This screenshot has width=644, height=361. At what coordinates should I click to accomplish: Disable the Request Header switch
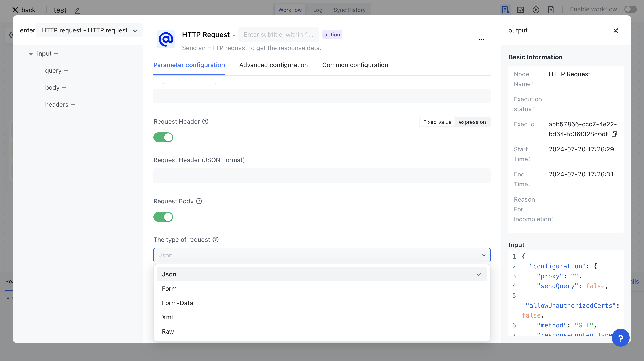tap(163, 137)
